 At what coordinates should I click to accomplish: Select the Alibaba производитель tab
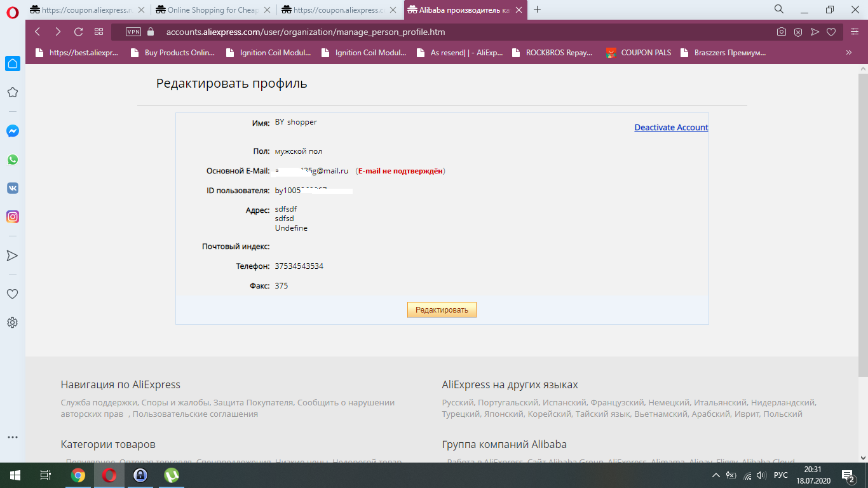pyautogui.click(x=466, y=10)
